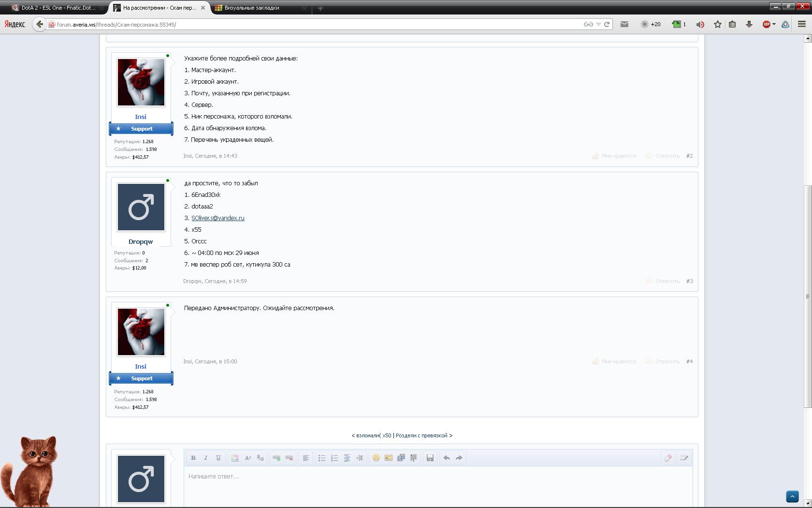Click the remove formatting eraser icon
Image resolution: width=812 pixels, height=508 pixels.
pyautogui.click(x=668, y=458)
